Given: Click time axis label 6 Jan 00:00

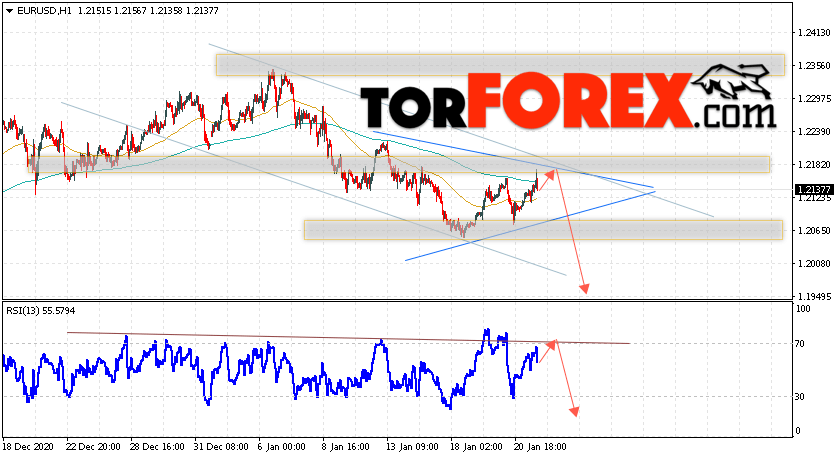Looking at the screenshot, I should pos(281,447).
